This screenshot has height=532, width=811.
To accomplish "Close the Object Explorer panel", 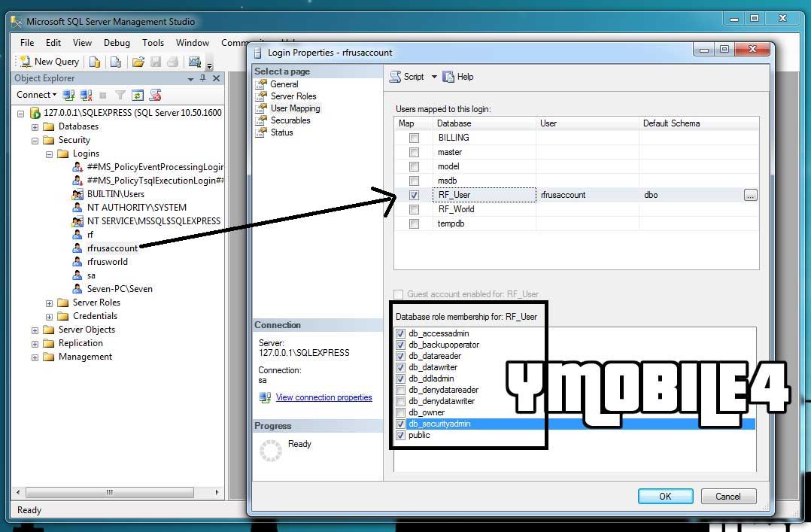I will point(216,78).
